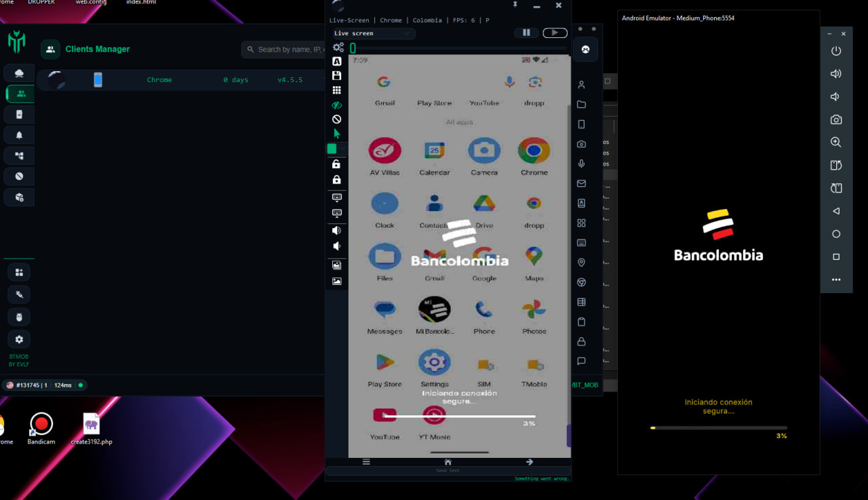Select the clients (people) sidebar tab
The width and height of the screenshot is (868, 500).
[20, 94]
